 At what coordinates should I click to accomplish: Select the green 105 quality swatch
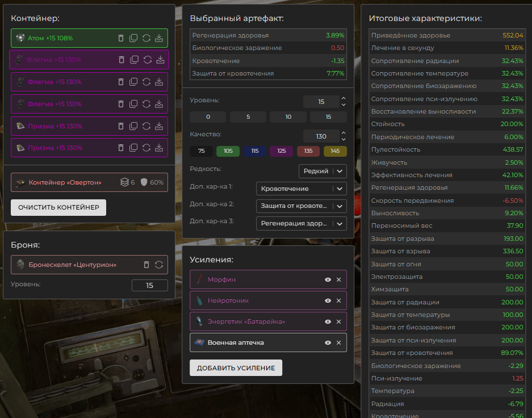228,151
